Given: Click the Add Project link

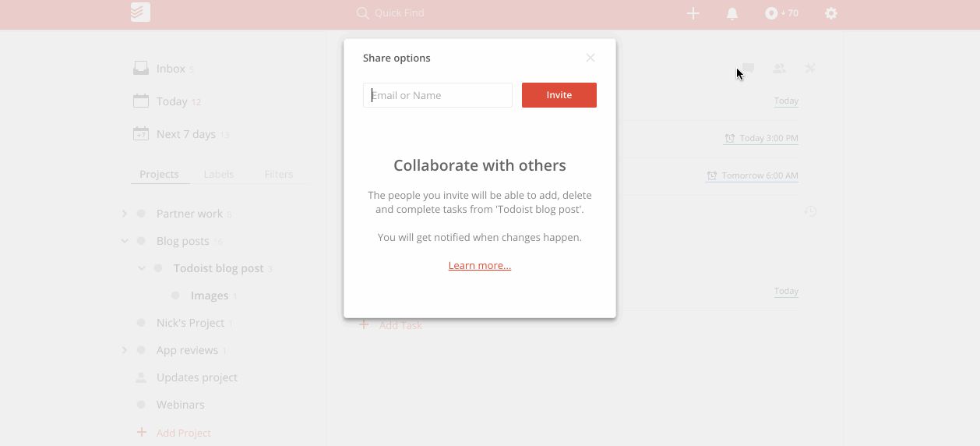Looking at the screenshot, I should [184, 433].
